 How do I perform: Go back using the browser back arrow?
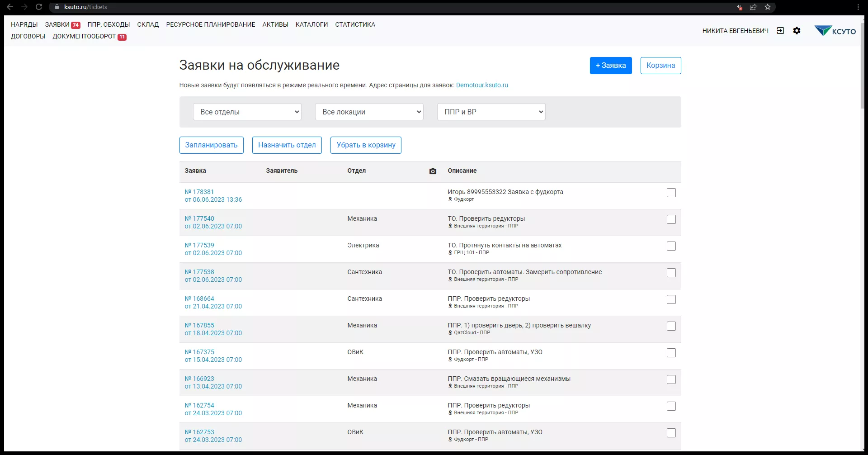click(10, 7)
